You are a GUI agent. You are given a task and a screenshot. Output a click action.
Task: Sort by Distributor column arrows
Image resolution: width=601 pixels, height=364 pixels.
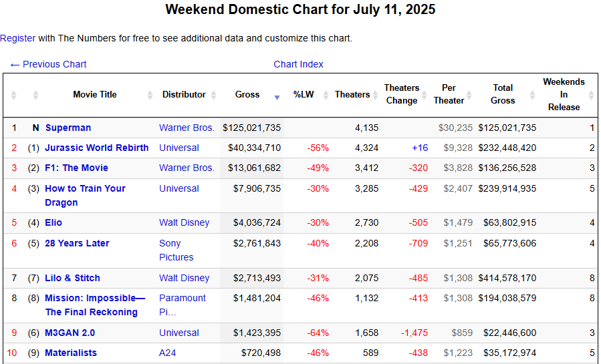pyautogui.click(x=213, y=95)
